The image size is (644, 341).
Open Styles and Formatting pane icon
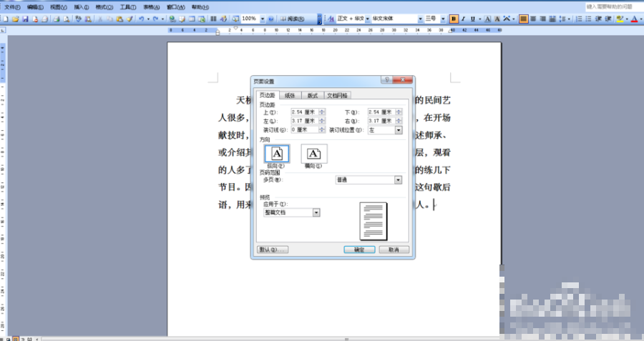(331, 19)
